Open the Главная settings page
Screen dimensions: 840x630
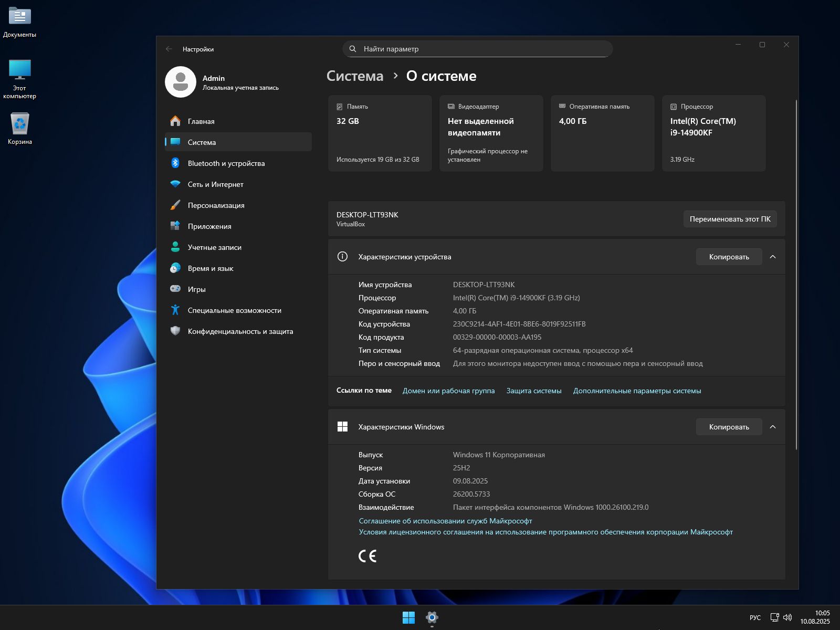[238, 121]
